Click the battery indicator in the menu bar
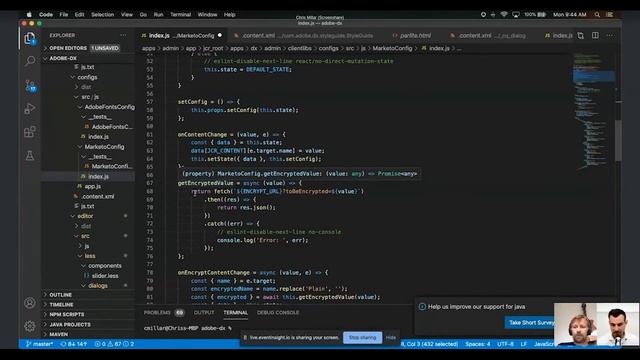This screenshot has height=360, width=640. click(x=535, y=14)
